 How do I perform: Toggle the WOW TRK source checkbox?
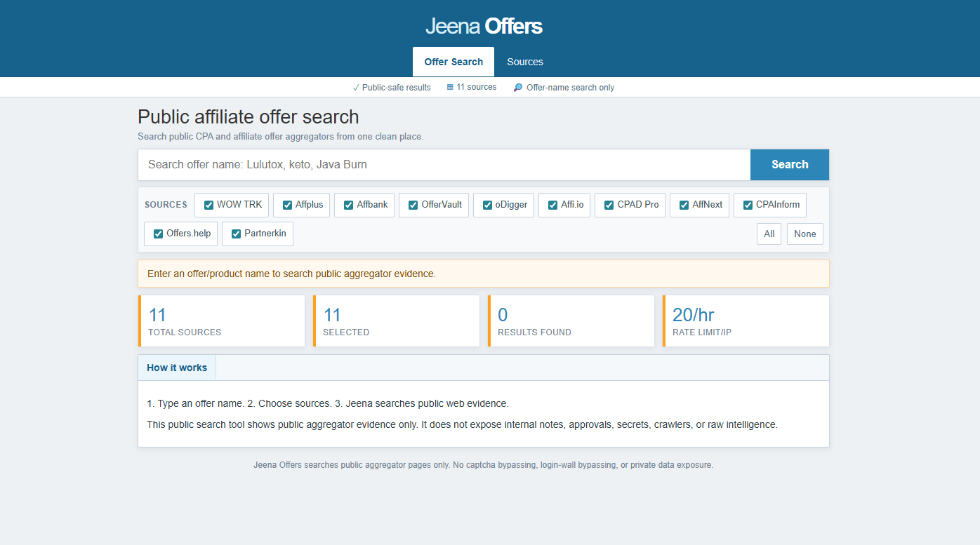pyautogui.click(x=208, y=205)
